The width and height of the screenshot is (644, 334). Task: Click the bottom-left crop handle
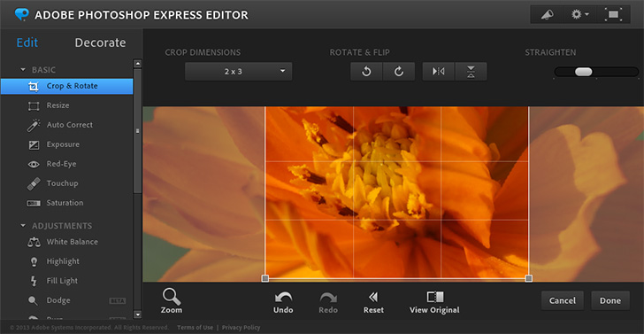click(264, 278)
